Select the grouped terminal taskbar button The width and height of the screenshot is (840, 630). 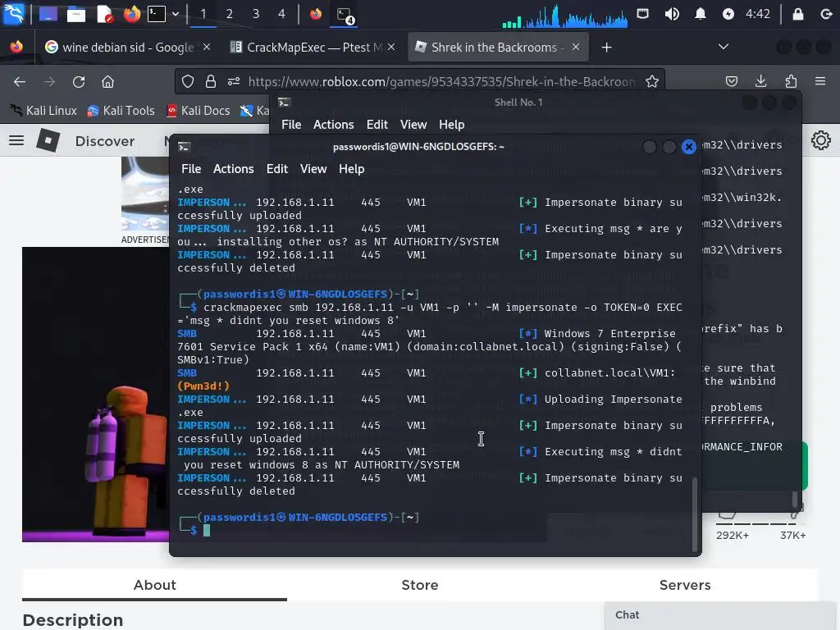point(345,15)
